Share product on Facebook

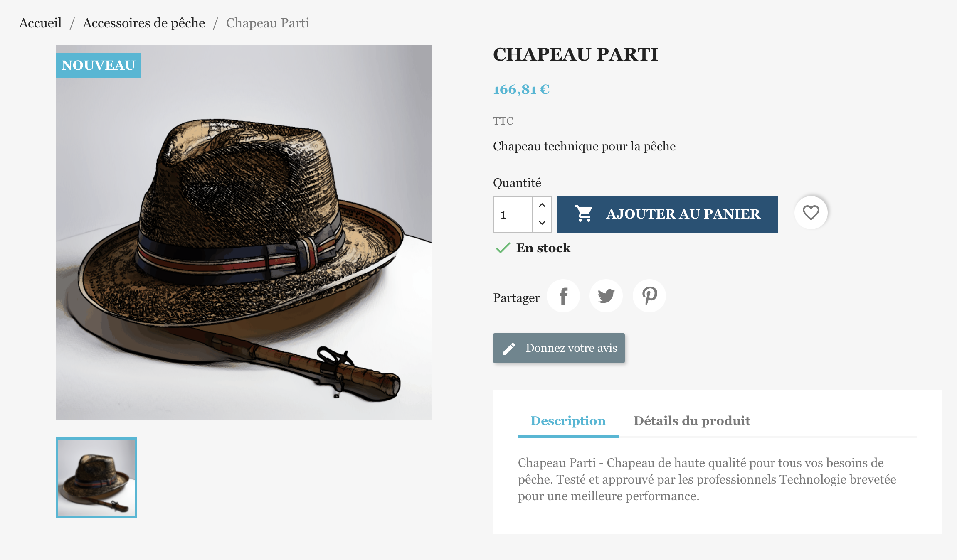pyautogui.click(x=563, y=296)
